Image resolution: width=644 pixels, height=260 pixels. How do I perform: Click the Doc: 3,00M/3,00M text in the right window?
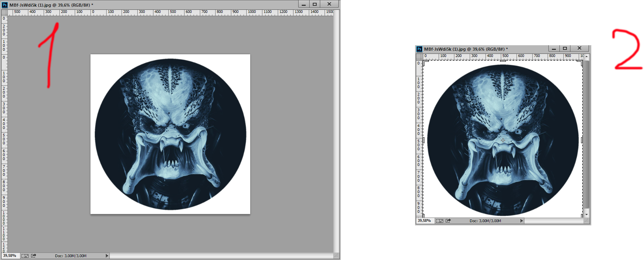click(485, 221)
